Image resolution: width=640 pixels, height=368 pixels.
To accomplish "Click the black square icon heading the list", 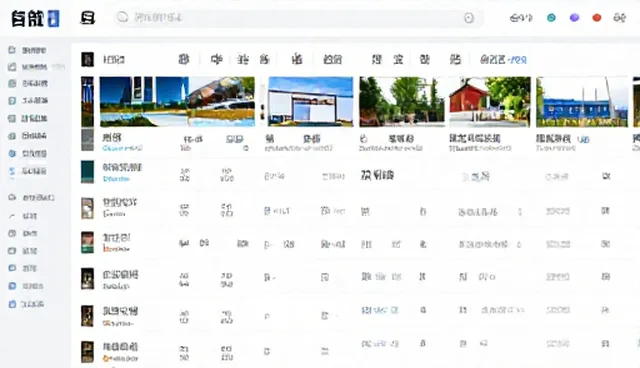I will point(87,60).
